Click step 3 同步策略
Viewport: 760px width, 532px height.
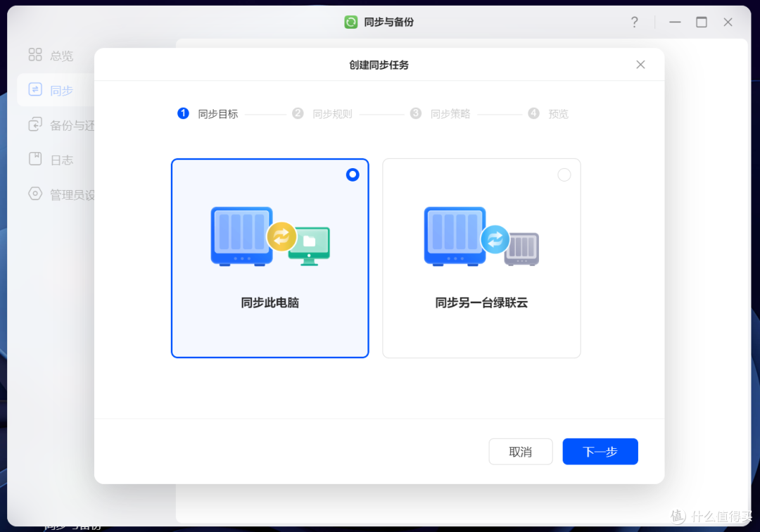coord(440,114)
